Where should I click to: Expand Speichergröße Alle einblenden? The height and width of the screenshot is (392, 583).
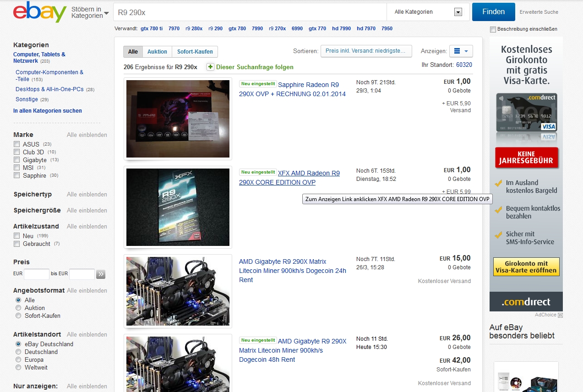pos(87,210)
